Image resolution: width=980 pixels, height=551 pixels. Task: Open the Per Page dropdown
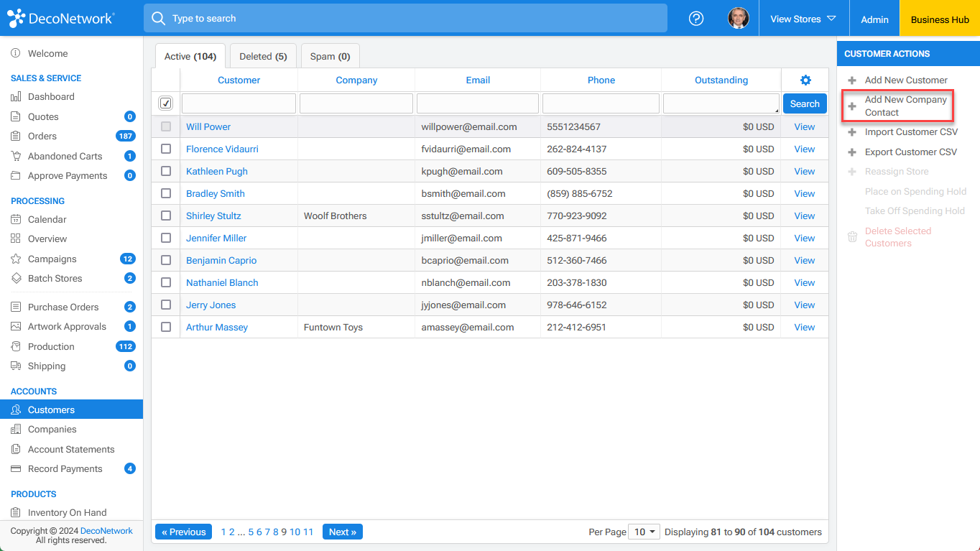pos(644,532)
